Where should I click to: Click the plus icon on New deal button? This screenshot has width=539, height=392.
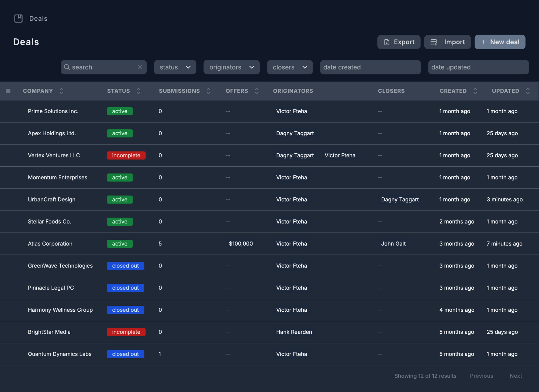click(483, 42)
